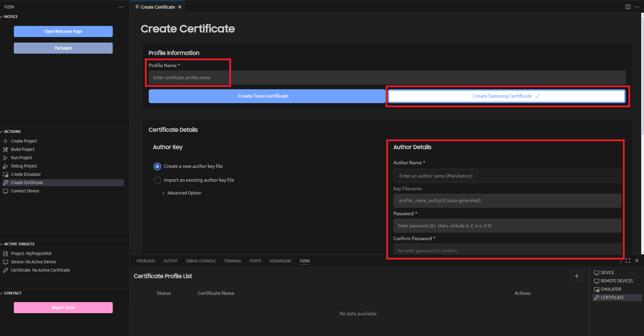Switch to the TERMINAL tab
This screenshot has width=644, height=336.
pos(232,261)
